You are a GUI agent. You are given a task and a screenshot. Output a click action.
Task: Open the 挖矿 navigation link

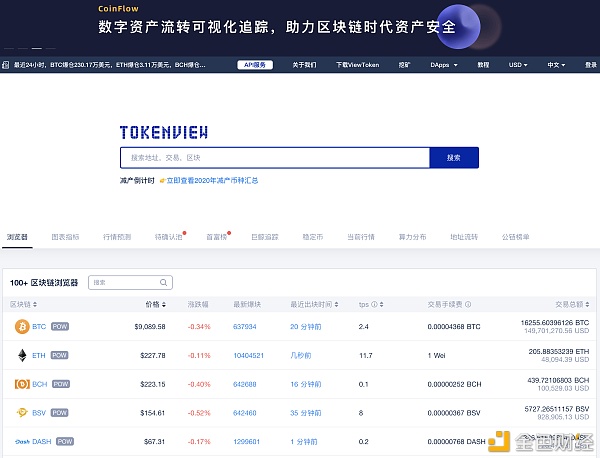click(x=404, y=65)
